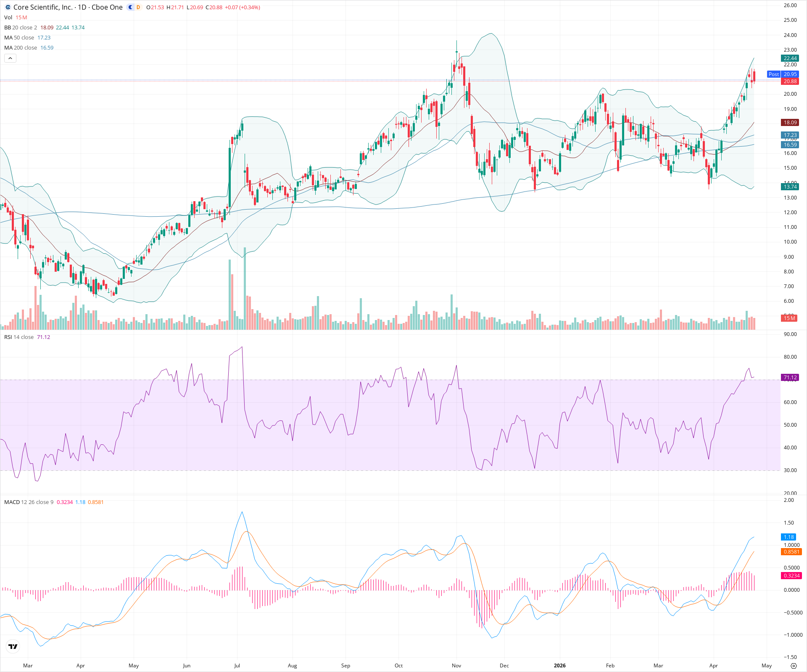Click the 2026 marker on the time axis
This screenshot has height=672, width=807.
[559, 666]
